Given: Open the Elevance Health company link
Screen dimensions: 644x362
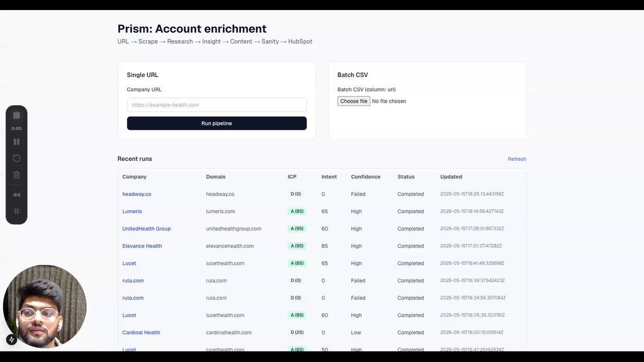Looking at the screenshot, I should coord(142,246).
